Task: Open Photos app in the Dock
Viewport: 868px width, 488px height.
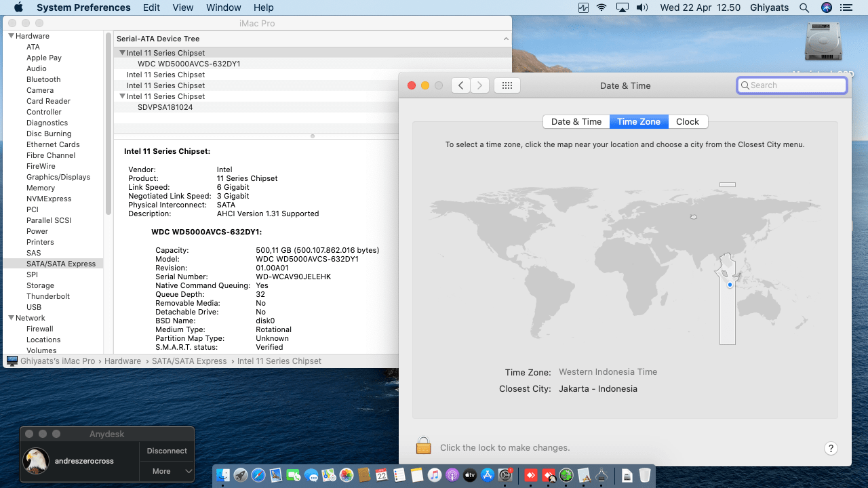Action: tap(347, 476)
